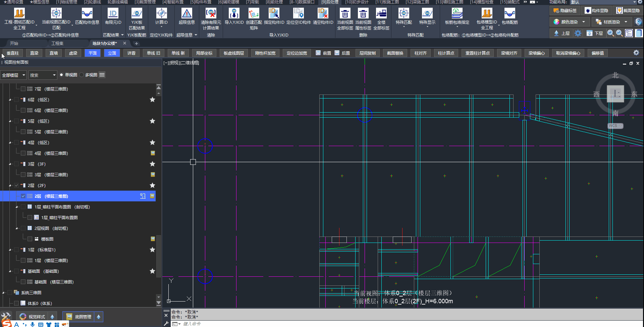Image resolution: width=644 pixels, height=327 pixels.
Task: Click the 柱对齐 button
Action: [420, 53]
